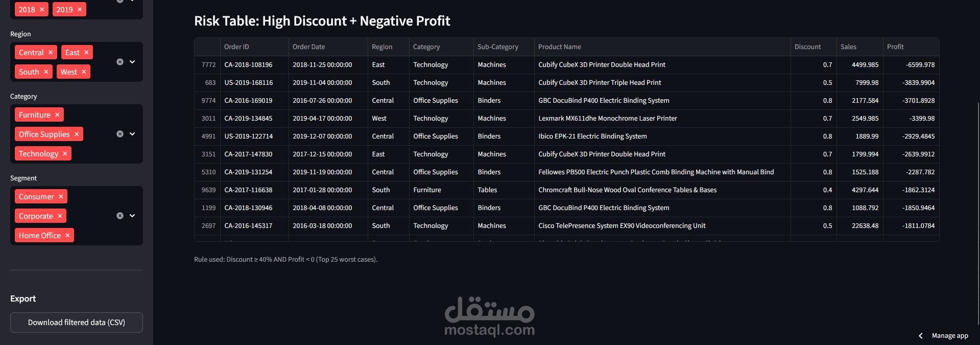Select order cell CA-2016-145317
980x345 pixels.
click(x=254, y=226)
